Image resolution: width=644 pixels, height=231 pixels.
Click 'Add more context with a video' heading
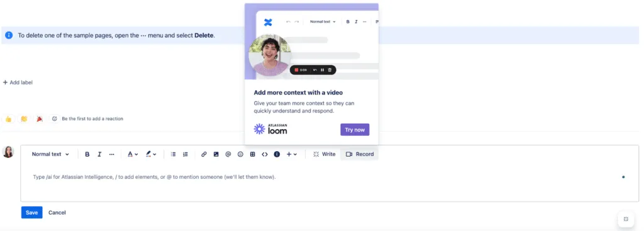point(298,93)
